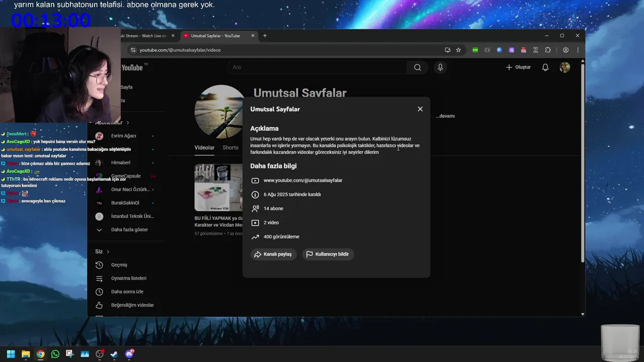Open the green HDX extension icon
Screen dimensions: 644x362
click(x=475, y=50)
